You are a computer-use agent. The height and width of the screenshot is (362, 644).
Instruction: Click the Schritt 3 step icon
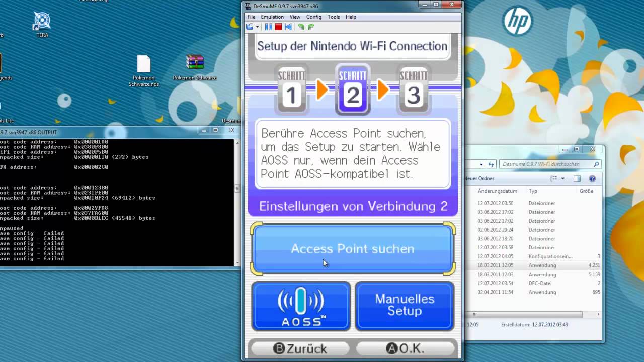413,90
